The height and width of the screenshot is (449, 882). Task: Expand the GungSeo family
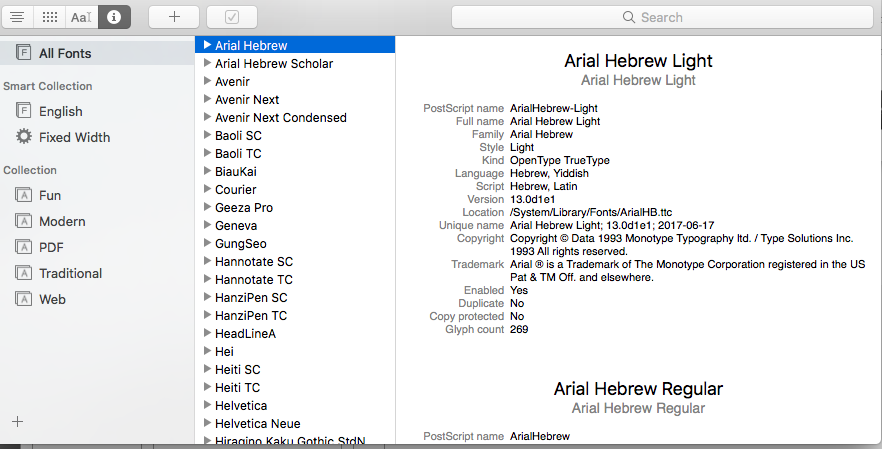208,243
